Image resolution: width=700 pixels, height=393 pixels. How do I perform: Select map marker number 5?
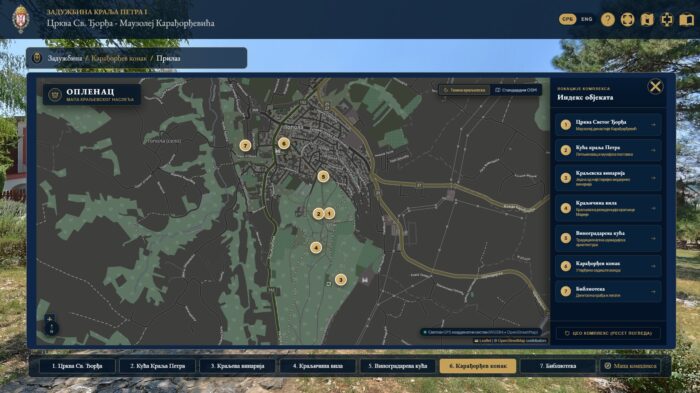(x=323, y=176)
